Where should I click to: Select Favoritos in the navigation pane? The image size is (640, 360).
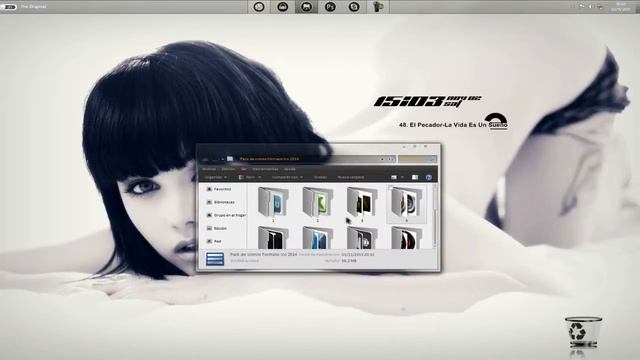pyautogui.click(x=222, y=189)
